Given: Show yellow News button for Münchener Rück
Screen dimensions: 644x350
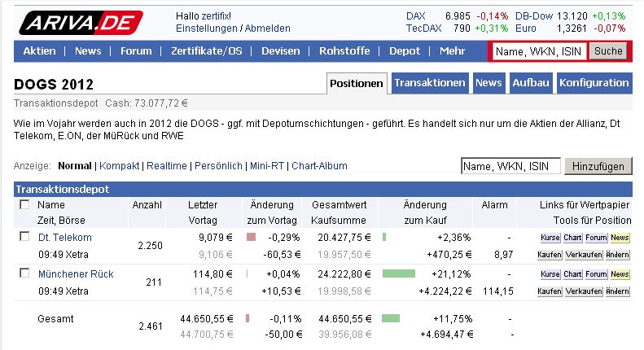Looking at the screenshot, I should click(x=620, y=275).
